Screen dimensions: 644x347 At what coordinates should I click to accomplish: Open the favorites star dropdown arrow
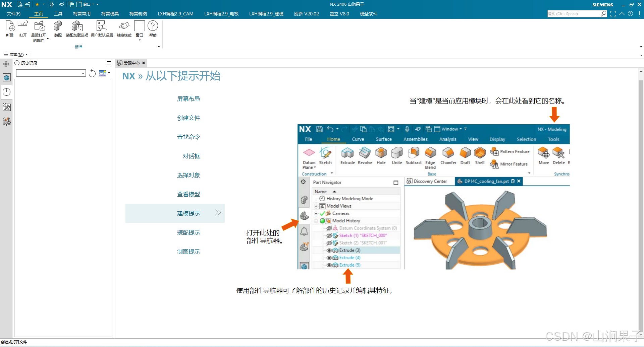pyautogui.click(x=44, y=4)
